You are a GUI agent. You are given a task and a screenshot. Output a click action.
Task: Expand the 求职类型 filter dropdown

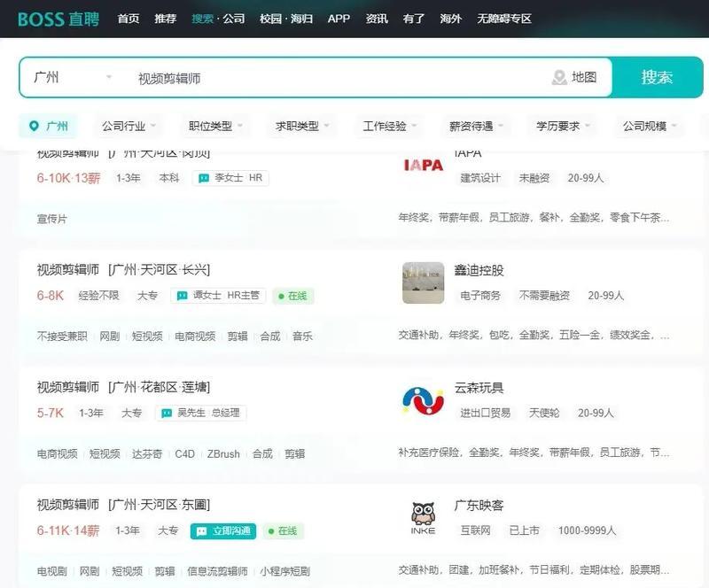point(302,126)
